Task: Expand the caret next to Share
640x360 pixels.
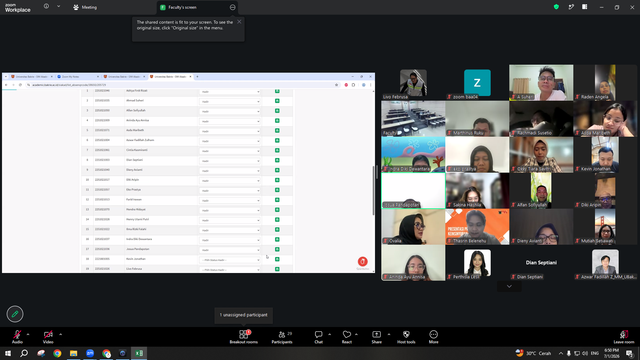Action: (x=389, y=334)
